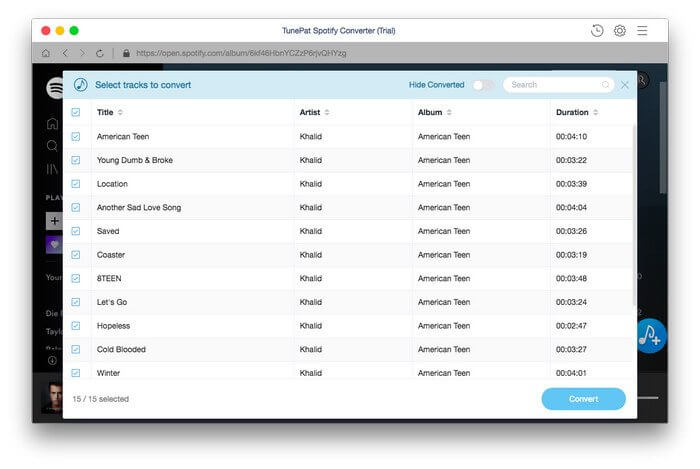Go back with the left arrow
This screenshot has height=469, width=700.
tap(65, 53)
